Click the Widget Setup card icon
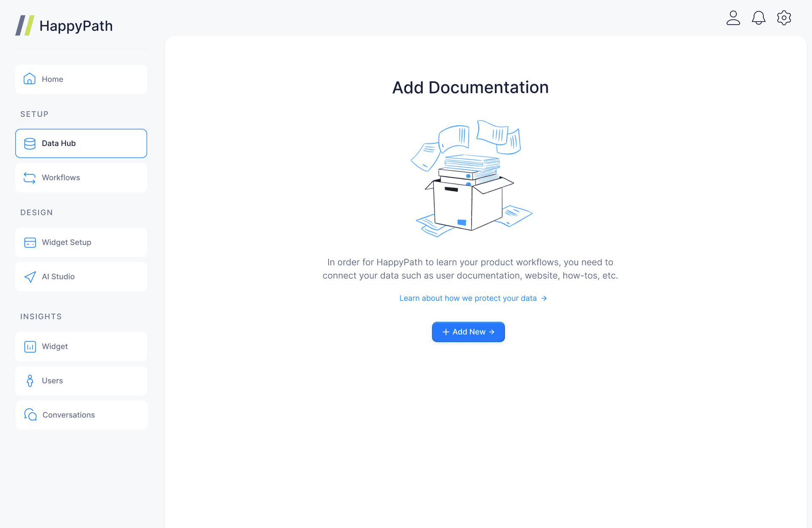The height and width of the screenshot is (528, 812). point(30,242)
